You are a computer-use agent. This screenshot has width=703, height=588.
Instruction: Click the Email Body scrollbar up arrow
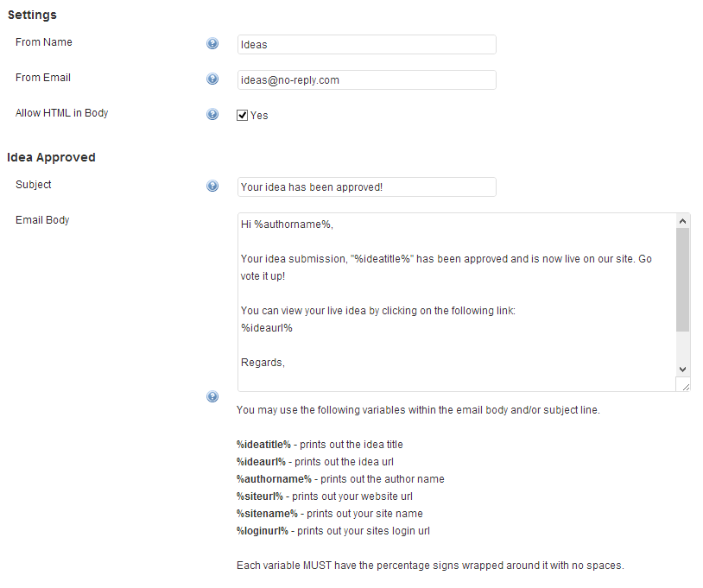pyautogui.click(x=682, y=221)
